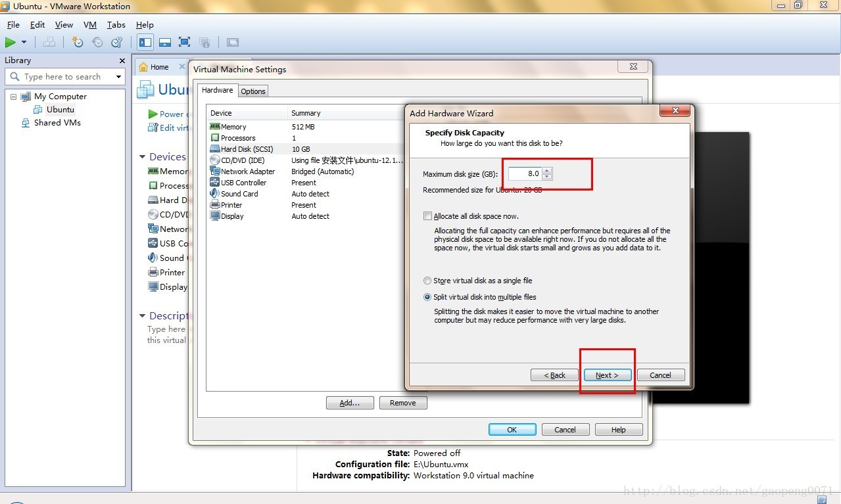
Task: Take a snapshot using the toolbar icon
Action: click(78, 42)
